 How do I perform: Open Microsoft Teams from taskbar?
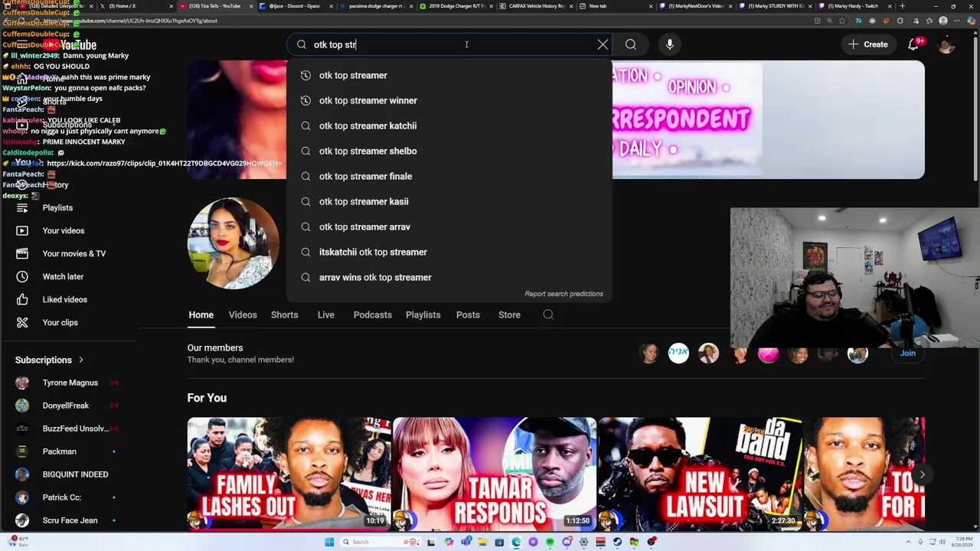465,542
